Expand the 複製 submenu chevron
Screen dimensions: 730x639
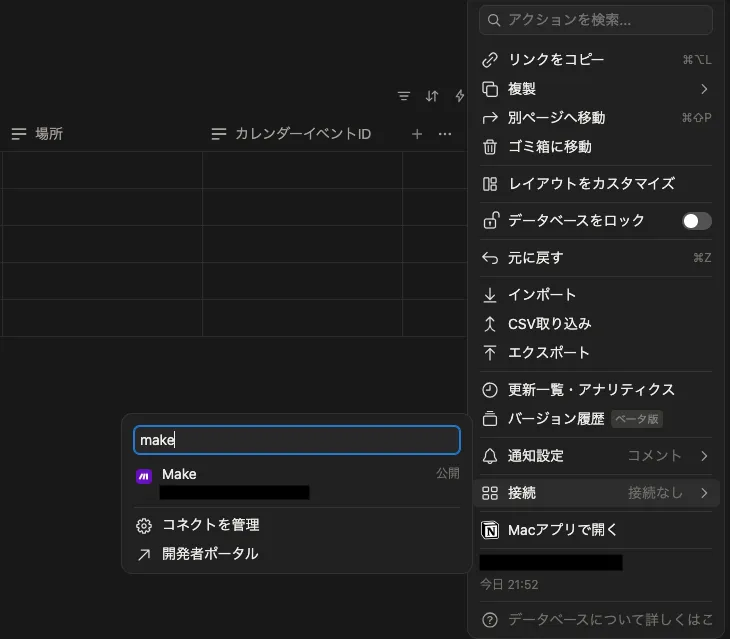(x=704, y=89)
